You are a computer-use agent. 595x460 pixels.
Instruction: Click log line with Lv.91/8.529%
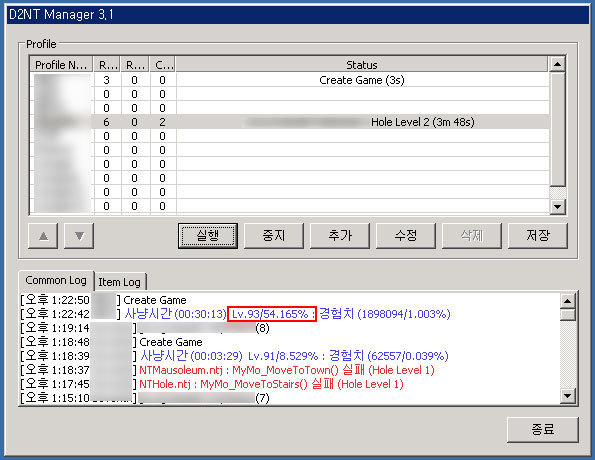click(x=235, y=356)
